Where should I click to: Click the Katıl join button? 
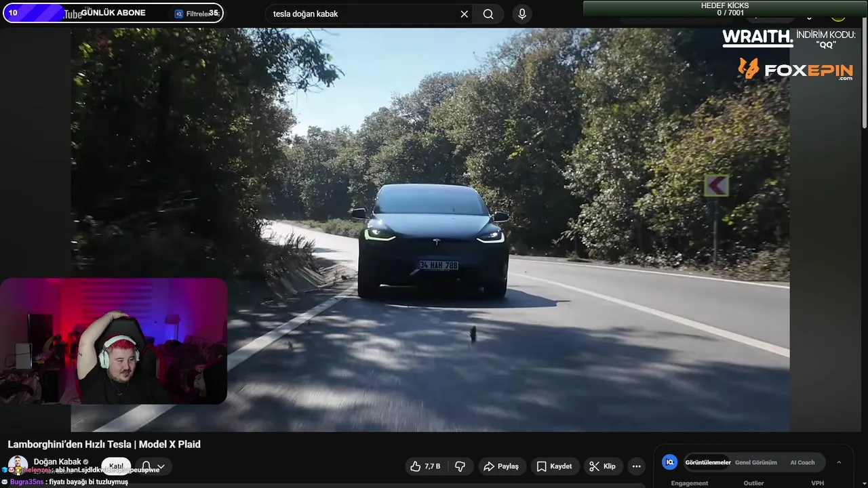point(116,466)
